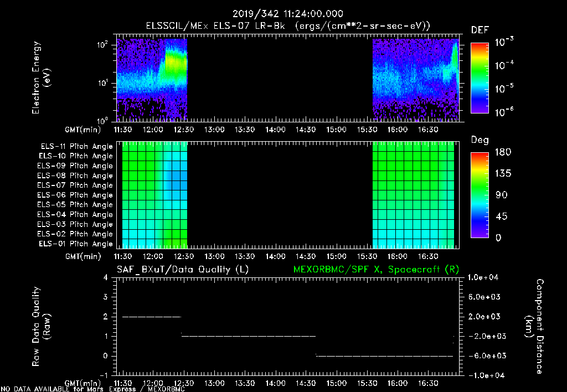
Task: Click the ELS-05 Pitch Angle row label
Action: pyautogui.click(x=75, y=205)
